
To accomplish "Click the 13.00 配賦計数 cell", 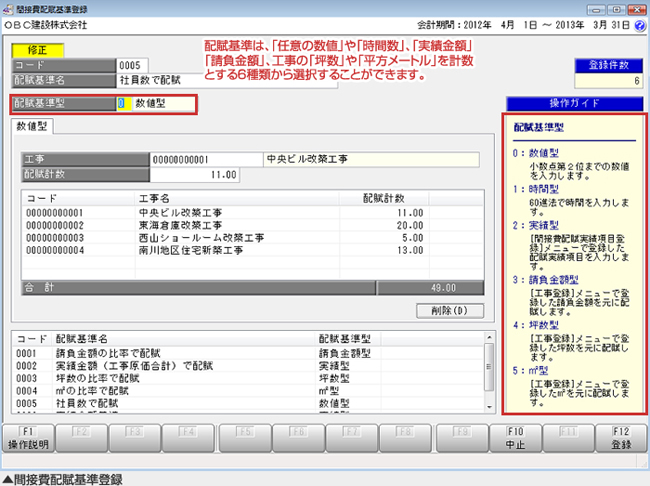I will pyautogui.click(x=384, y=250).
